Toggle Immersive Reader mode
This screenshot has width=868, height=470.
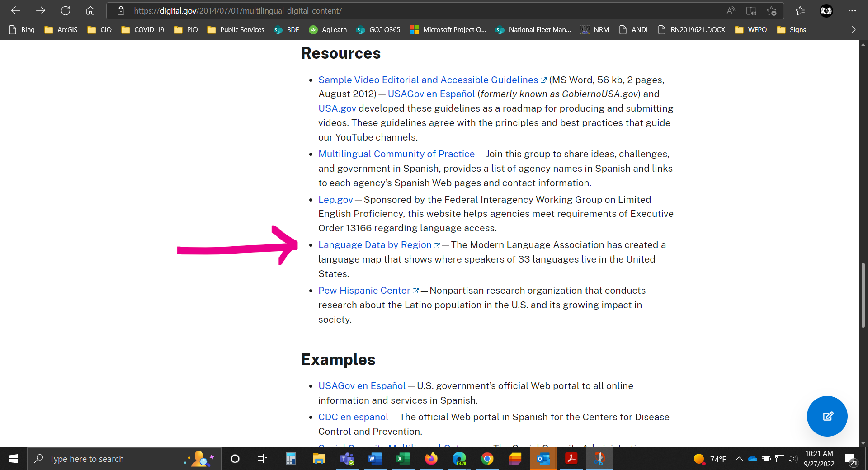point(751,11)
